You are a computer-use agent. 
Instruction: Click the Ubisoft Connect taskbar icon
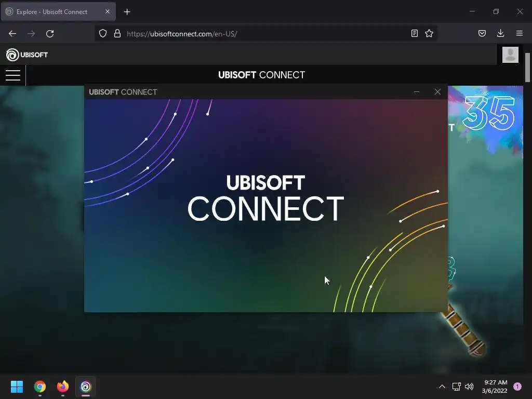(86, 387)
